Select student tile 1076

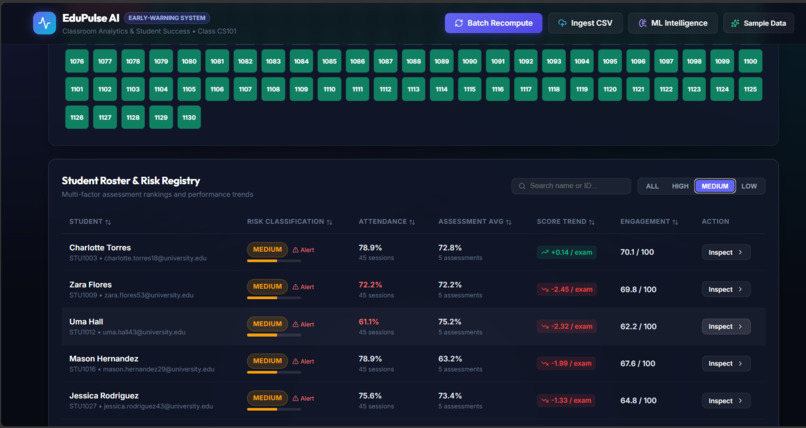(77, 61)
